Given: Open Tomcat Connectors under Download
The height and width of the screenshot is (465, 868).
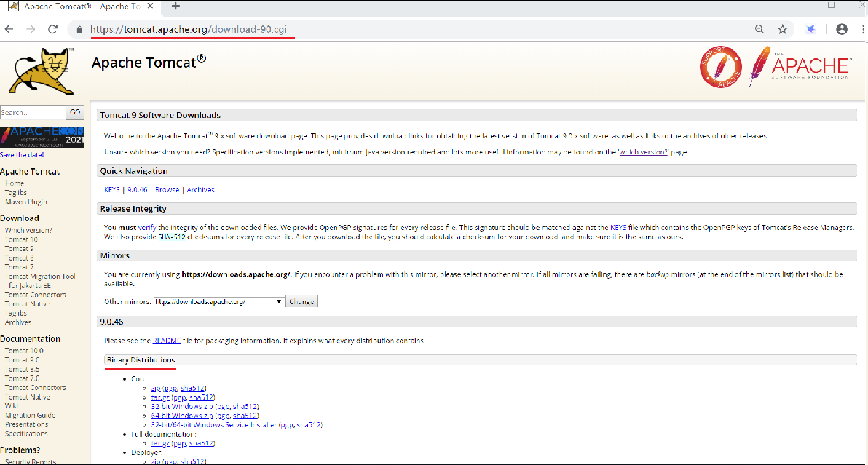Looking at the screenshot, I should point(36,295).
